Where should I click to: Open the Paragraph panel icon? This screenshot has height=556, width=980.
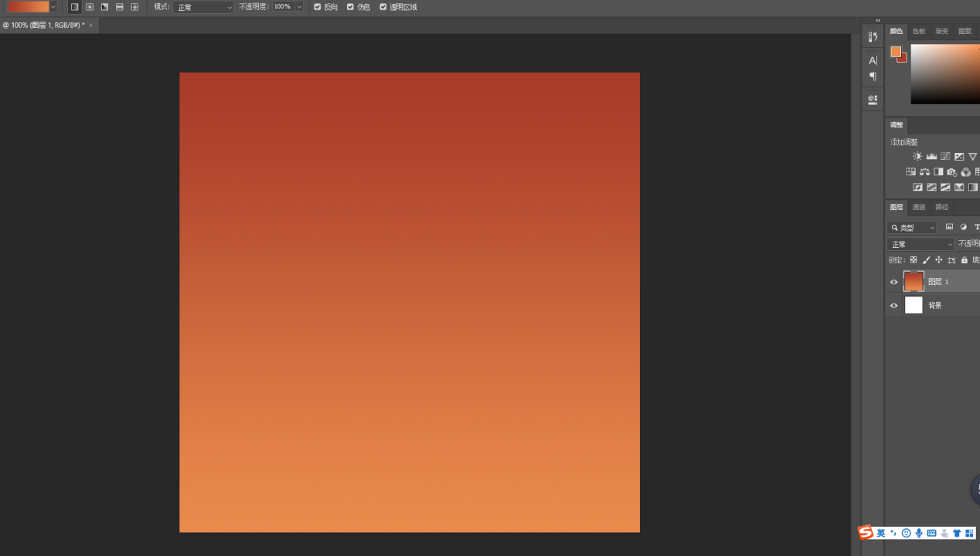(x=873, y=76)
